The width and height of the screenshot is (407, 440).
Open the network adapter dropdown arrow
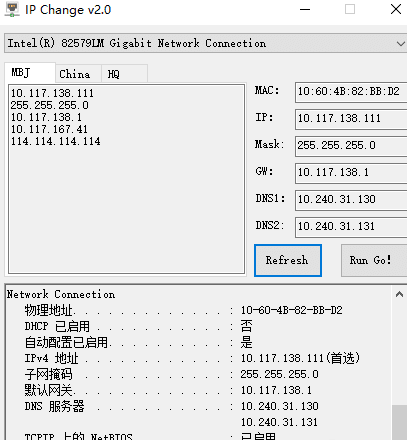pos(400,43)
